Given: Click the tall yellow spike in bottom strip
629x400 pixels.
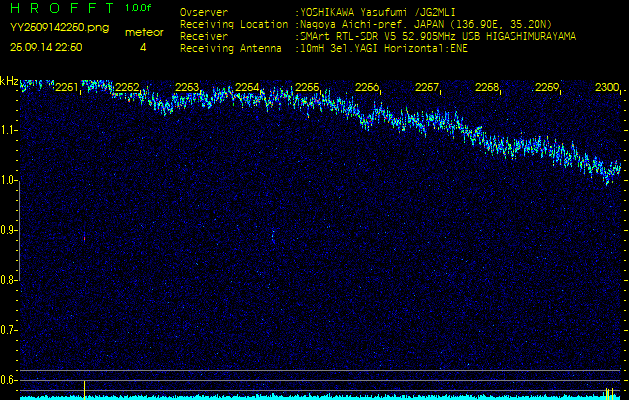Looking at the screenshot, I should coord(84,388).
